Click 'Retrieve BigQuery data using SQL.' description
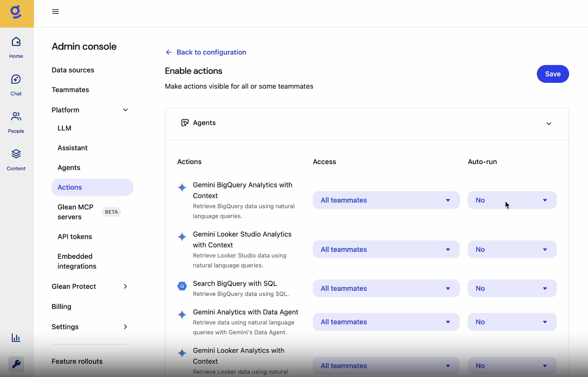 click(x=241, y=294)
